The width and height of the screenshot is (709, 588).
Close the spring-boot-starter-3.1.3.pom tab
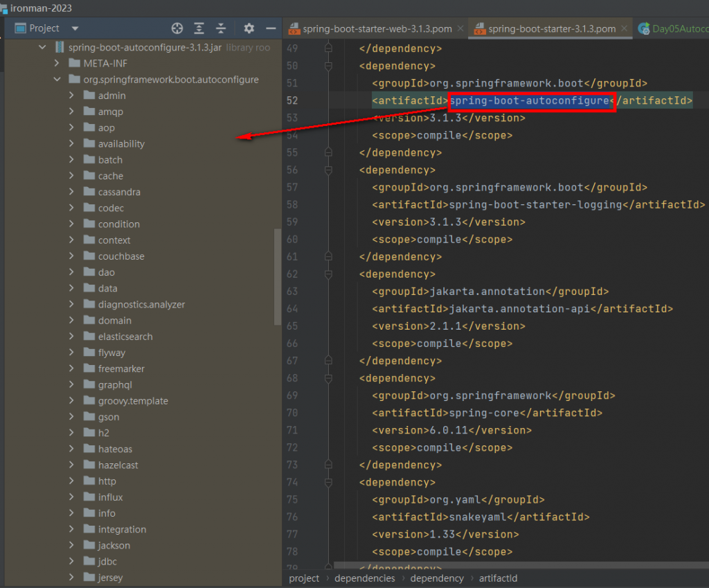click(624, 28)
